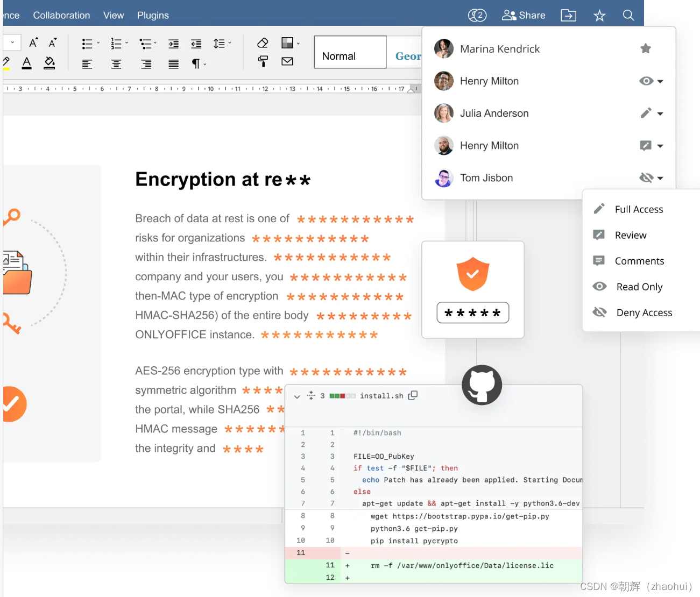The height and width of the screenshot is (597, 700).
Task: Star Marina Kendrick as favorite
Action: pyautogui.click(x=646, y=48)
